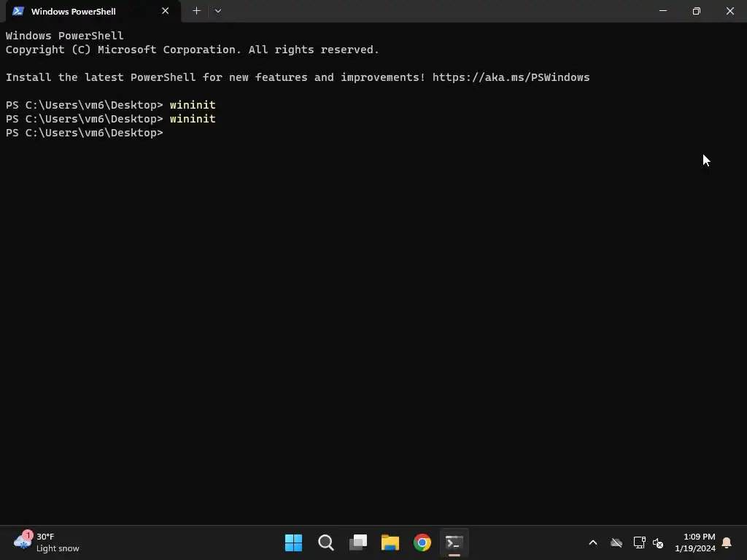Viewport: 747px width, 560px height.
Task: Close the Windows PowerShell tab
Action: [x=166, y=11]
